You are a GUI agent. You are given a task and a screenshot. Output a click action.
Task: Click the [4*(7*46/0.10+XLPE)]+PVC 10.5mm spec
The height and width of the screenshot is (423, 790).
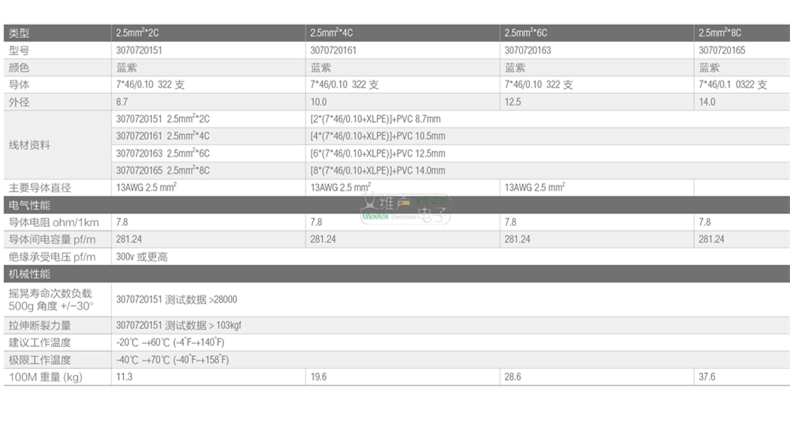tap(378, 136)
